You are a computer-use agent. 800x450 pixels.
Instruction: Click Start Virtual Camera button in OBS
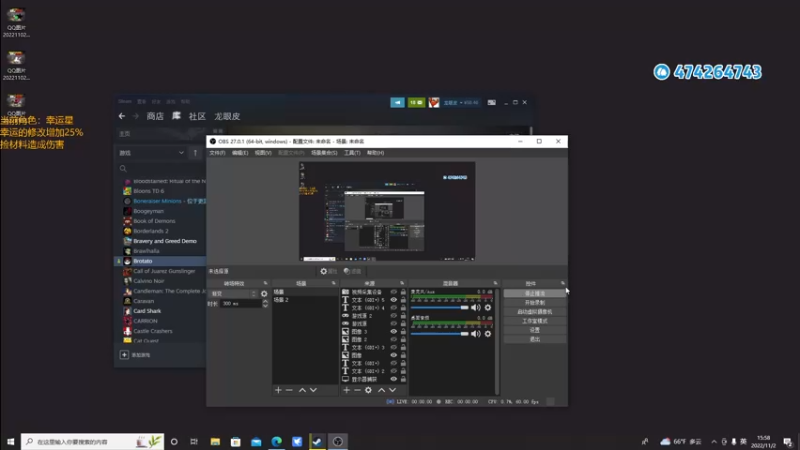tap(535, 312)
